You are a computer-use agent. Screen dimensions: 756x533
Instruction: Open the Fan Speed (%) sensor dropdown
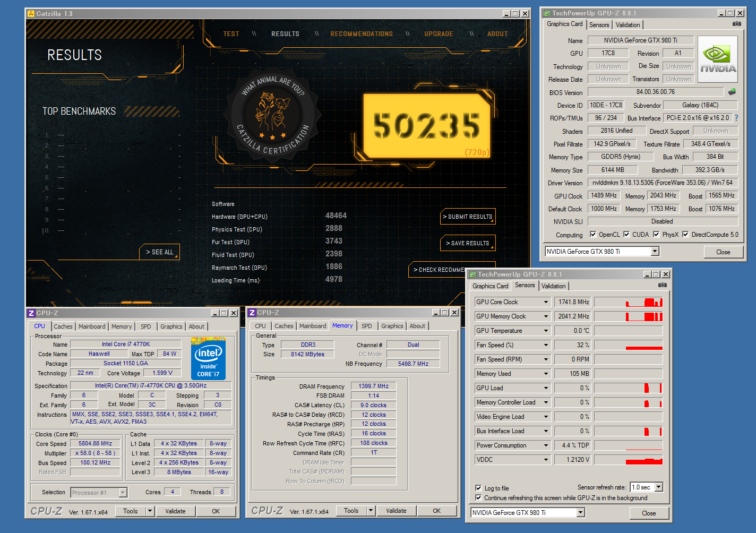tap(546, 345)
